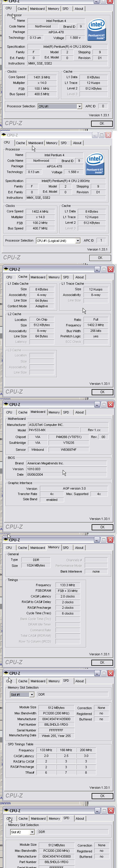Click OK in the Logical Unit window
133x868 pixels.
coord(100,258)
